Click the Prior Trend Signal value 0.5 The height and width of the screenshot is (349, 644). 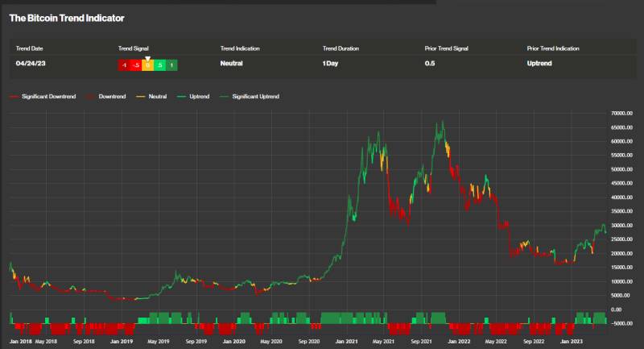coord(430,64)
